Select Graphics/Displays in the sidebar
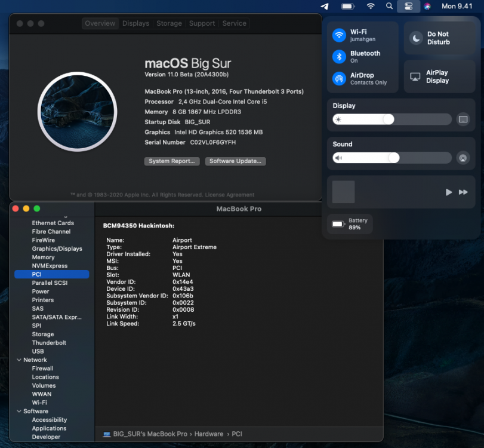The height and width of the screenshot is (448, 484). [x=57, y=248]
